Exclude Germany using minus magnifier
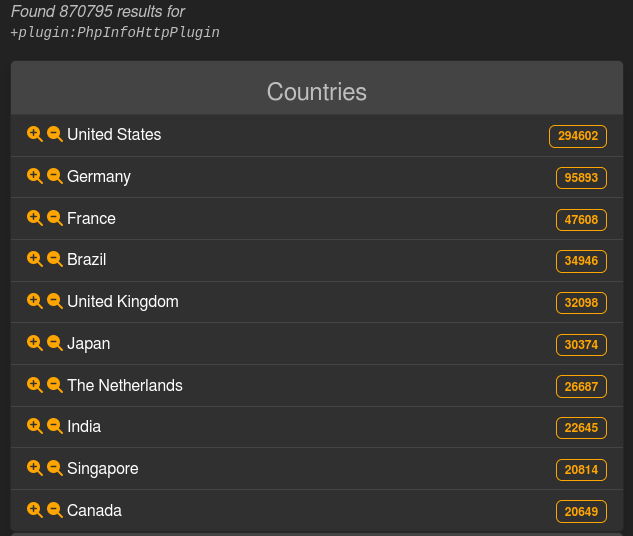This screenshot has height=536, width=633. [x=55, y=176]
